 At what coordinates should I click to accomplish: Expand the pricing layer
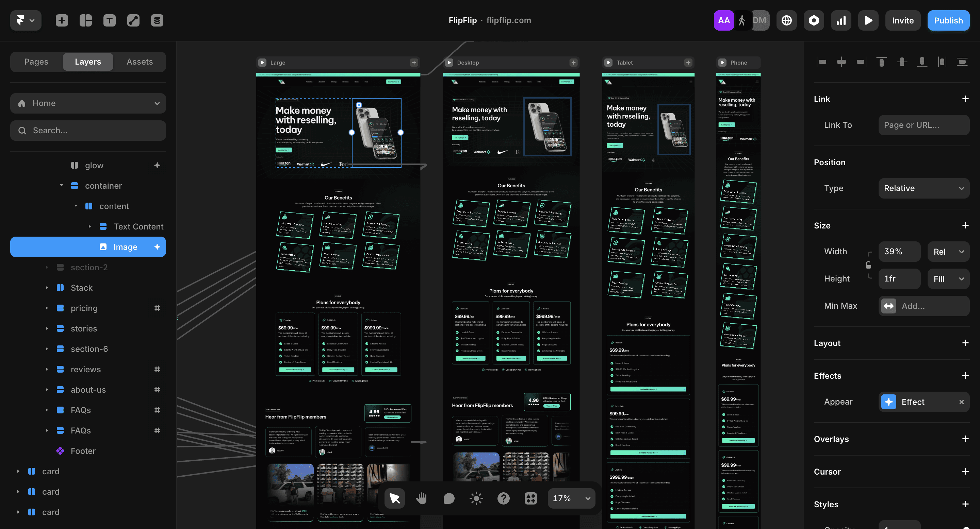tap(47, 308)
